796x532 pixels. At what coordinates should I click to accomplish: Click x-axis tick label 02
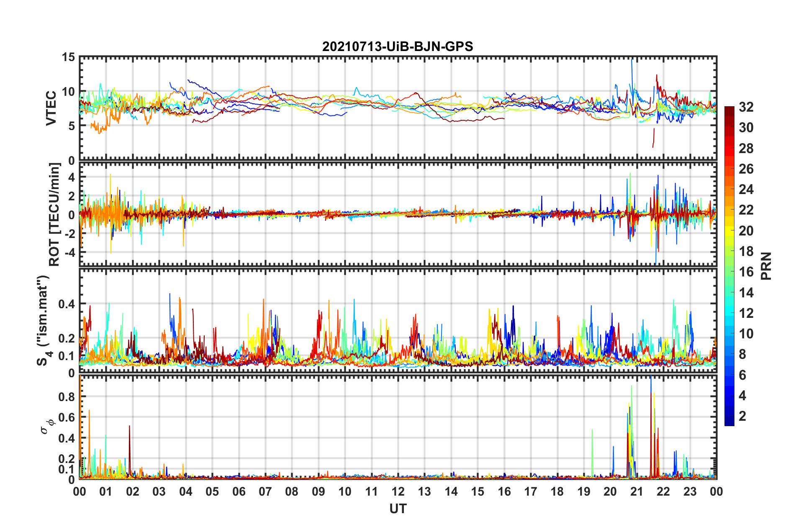click(x=133, y=491)
